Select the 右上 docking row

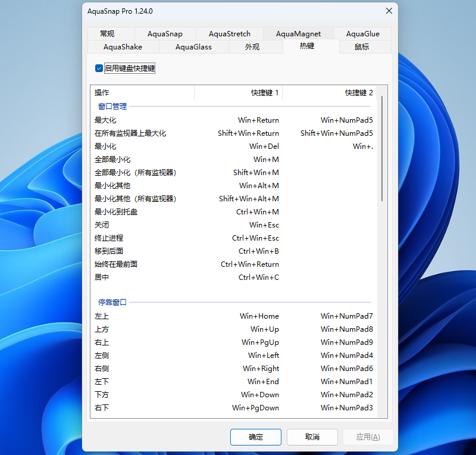234,342
